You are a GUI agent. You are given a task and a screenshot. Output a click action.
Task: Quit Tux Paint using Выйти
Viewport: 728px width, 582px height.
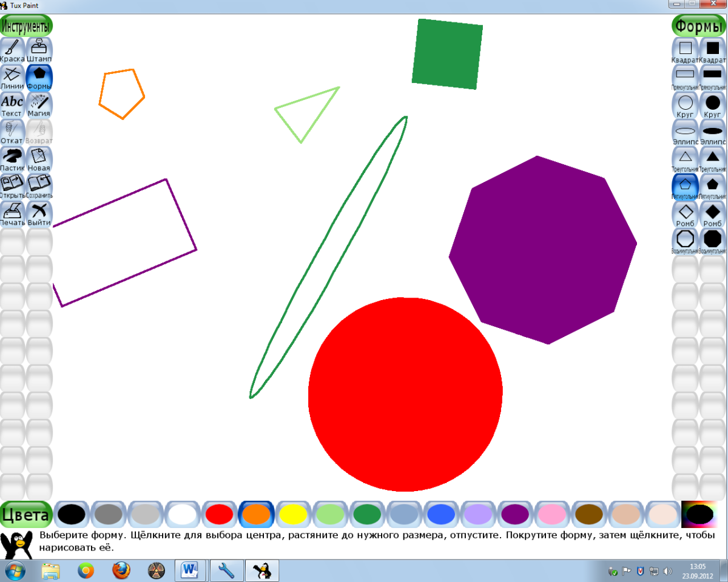pos(39,213)
